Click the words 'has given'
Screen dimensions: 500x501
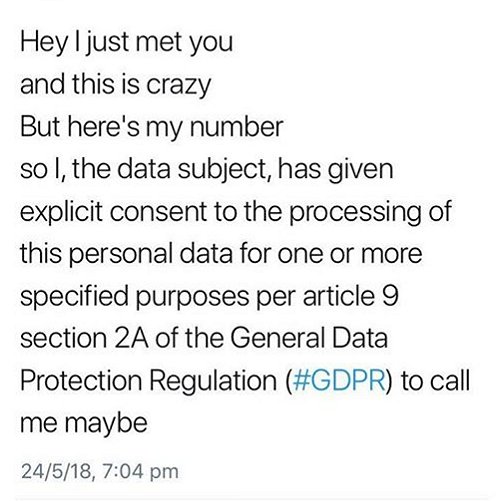click(335, 170)
